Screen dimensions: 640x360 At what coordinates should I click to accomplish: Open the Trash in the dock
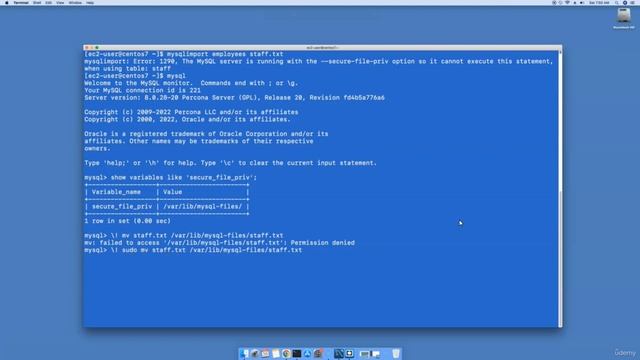[396, 353]
